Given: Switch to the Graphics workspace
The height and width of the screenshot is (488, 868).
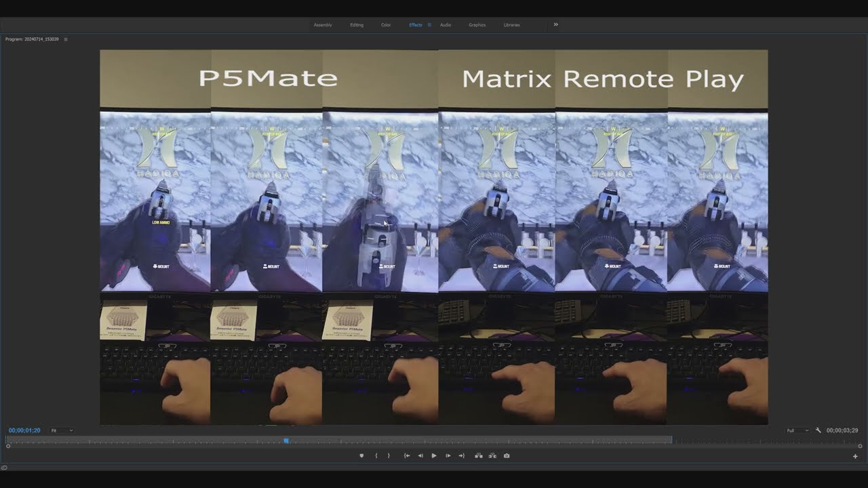Looking at the screenshot, I should pos(477,25).
